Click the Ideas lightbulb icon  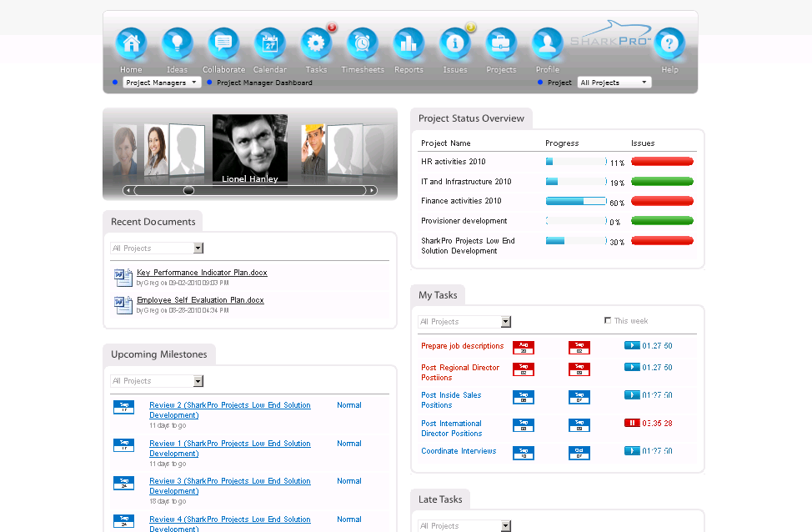tap(177, 44)
